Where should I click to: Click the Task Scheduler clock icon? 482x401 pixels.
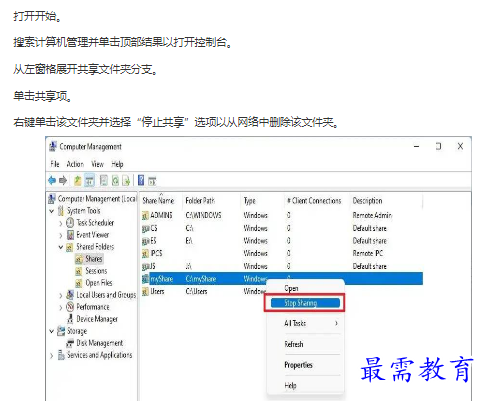(70, 223)
